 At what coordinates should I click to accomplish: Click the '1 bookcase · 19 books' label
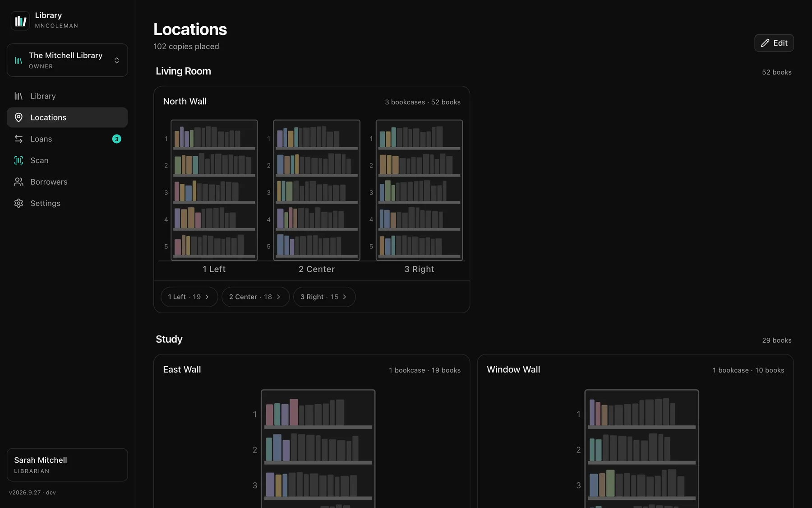(425, 370)
